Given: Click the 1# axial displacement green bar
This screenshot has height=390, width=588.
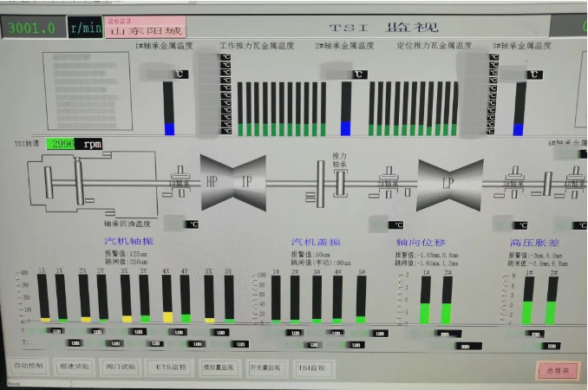Looking at the screenshot, I should click(425, 300).
